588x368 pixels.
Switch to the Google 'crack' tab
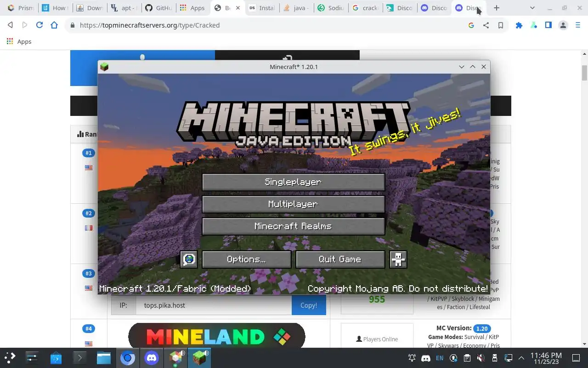coord(365,8)
